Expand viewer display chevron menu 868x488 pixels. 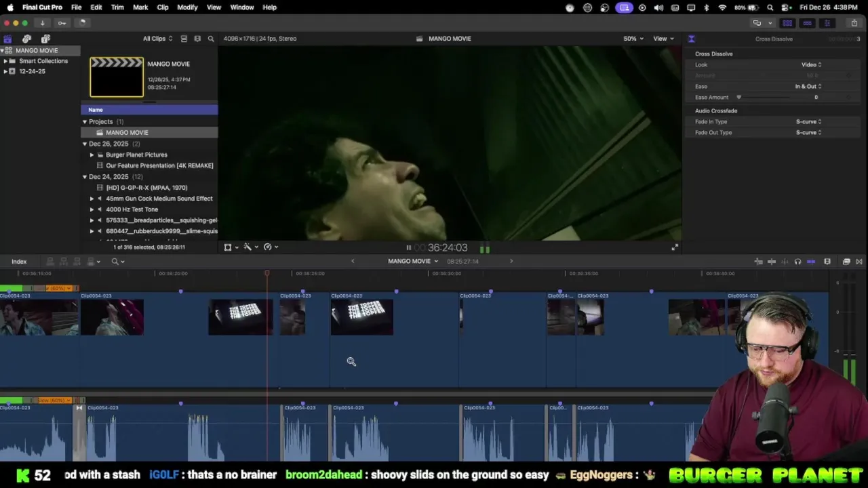770,23
